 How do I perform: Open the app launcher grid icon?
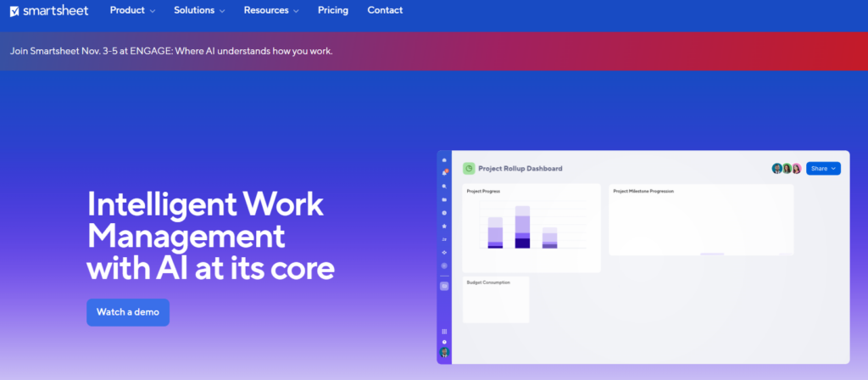pos(444,332)
